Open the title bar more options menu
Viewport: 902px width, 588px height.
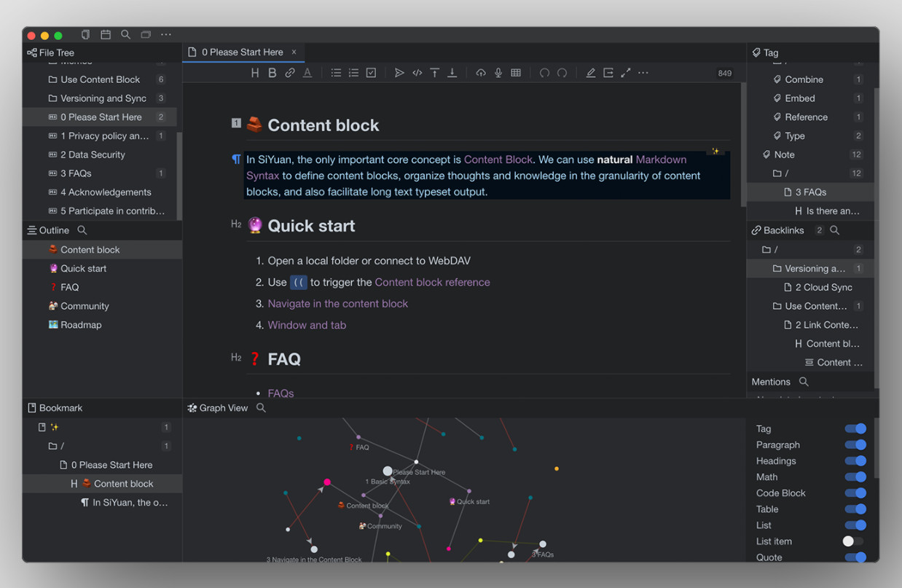pyautogui.click(x=166, y=34)
